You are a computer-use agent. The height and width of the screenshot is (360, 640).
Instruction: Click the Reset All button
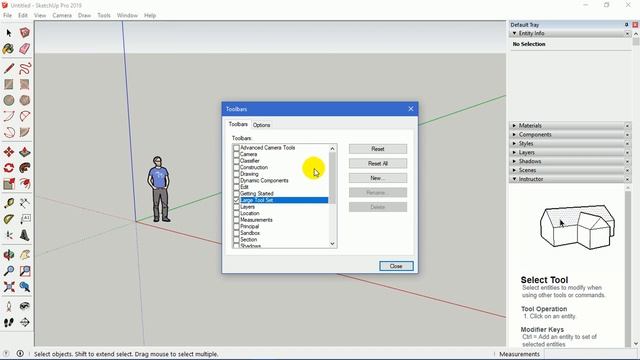point(378,164)
